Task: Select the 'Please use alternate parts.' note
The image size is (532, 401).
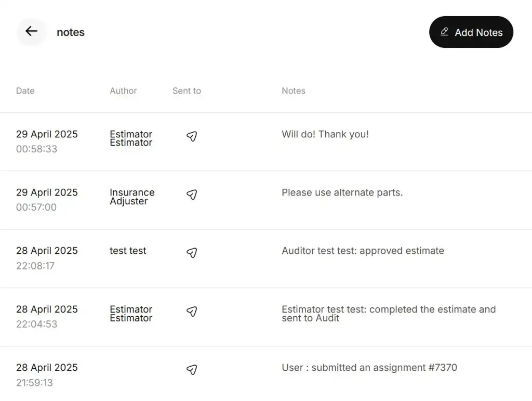Action: point(342,192)
